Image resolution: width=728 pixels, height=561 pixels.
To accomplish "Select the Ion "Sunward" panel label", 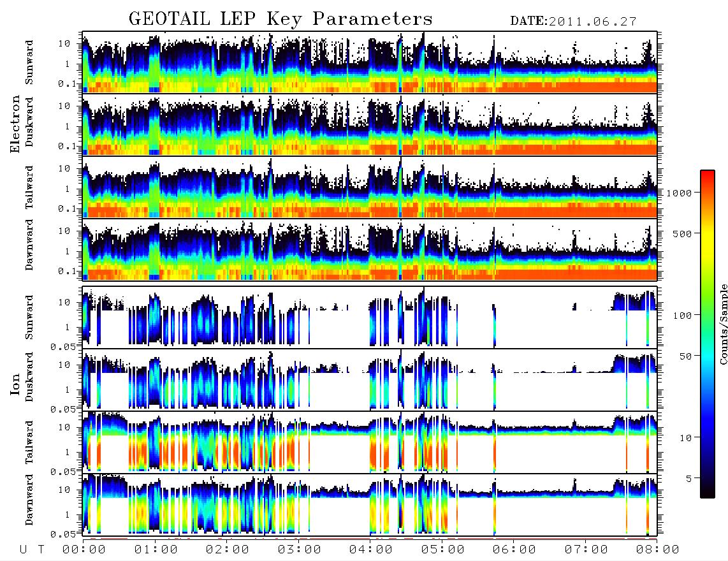I will [x=29, y=317].
